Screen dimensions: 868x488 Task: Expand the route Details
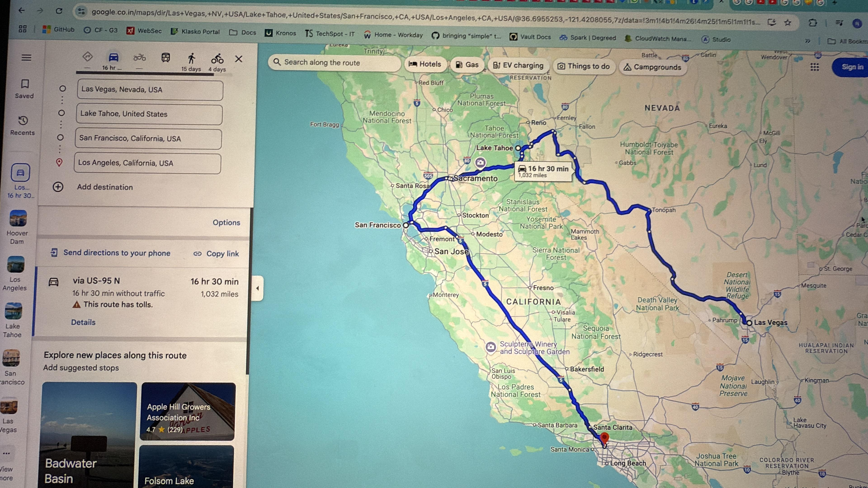click(83, 322)
